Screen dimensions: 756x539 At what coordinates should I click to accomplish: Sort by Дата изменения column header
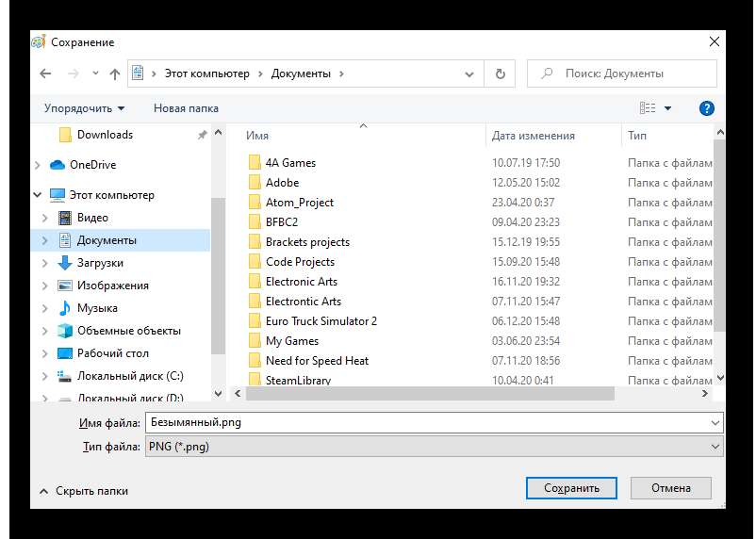[x=534, y=137]
